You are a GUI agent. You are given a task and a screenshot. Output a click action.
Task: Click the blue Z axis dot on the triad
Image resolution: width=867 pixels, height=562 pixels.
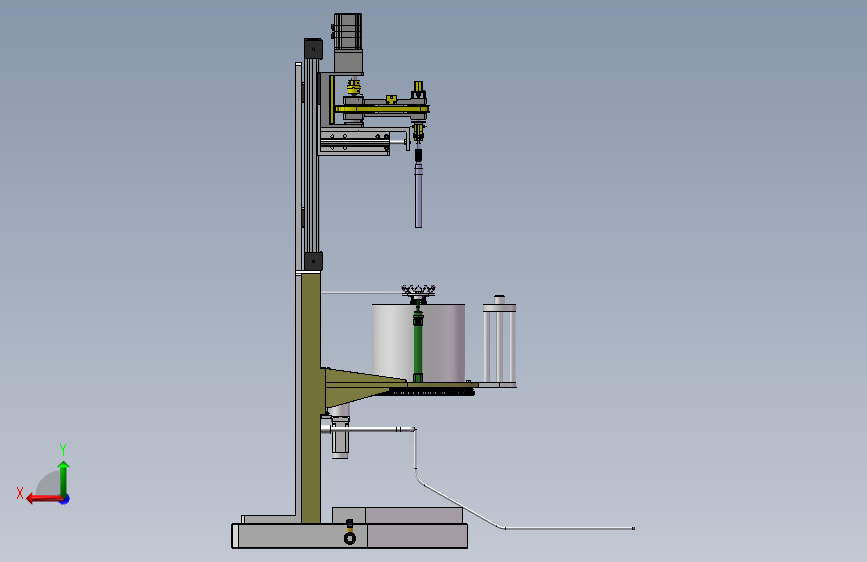pos(65,500)
